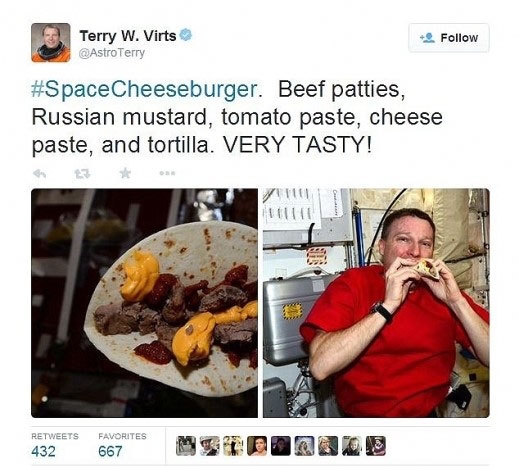Click the first retweeter avatar
This screenshot has width=519, height=470.
186,446
